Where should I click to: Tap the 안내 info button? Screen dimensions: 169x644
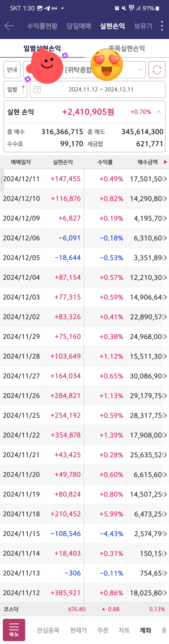12,70
